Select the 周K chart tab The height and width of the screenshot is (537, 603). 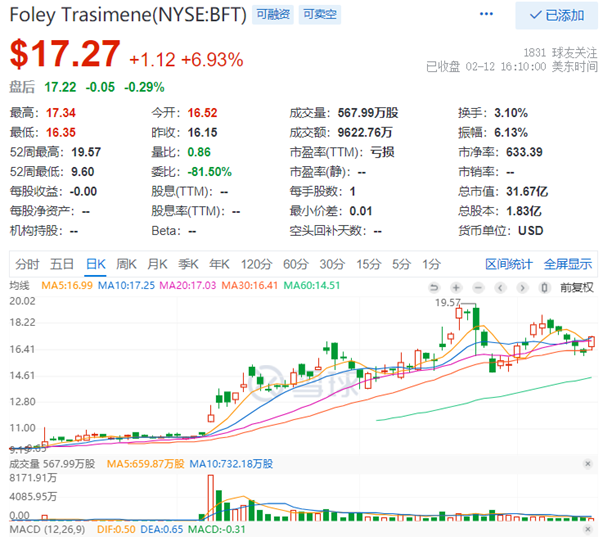pos(126,264)
